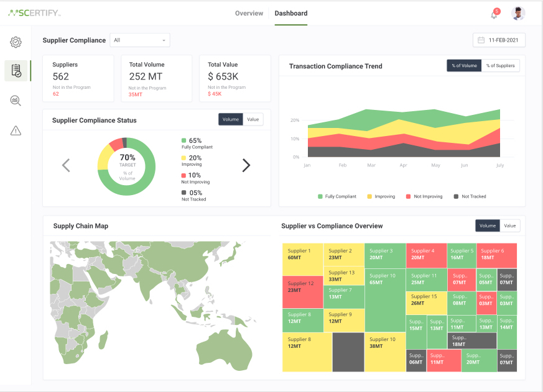Click the 'Apr' label on trend axis

pos(404,165)
